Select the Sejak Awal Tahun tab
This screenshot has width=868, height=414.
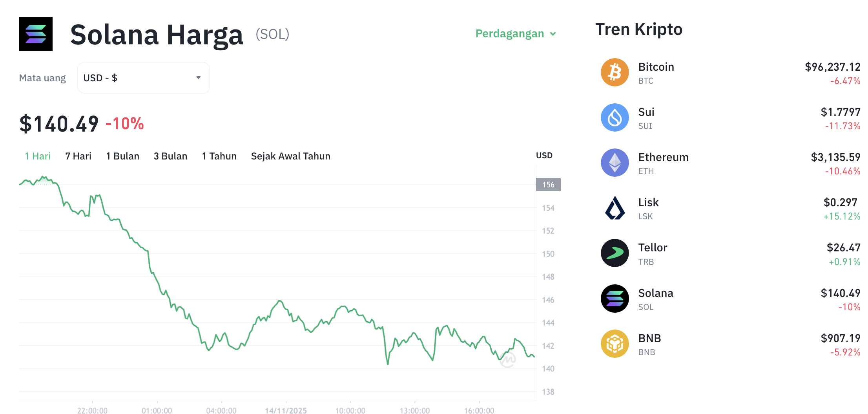290,156
